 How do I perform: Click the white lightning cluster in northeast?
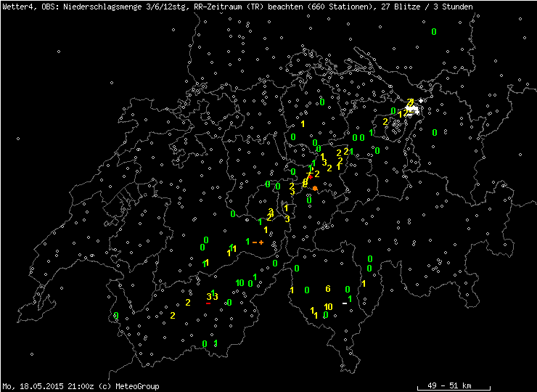[414, 110]
